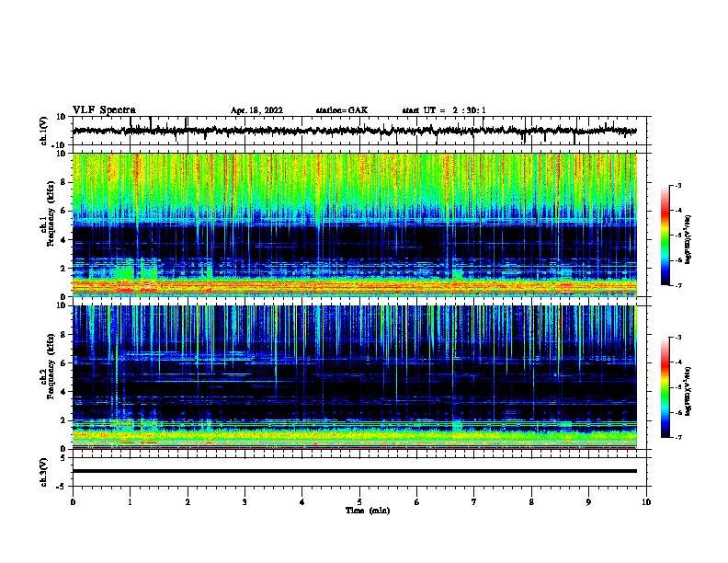Click the ch.1 "Frequency (kHz)" axis label
The height and width of the screenshot is (563, 728).
[x=51, y=214]
